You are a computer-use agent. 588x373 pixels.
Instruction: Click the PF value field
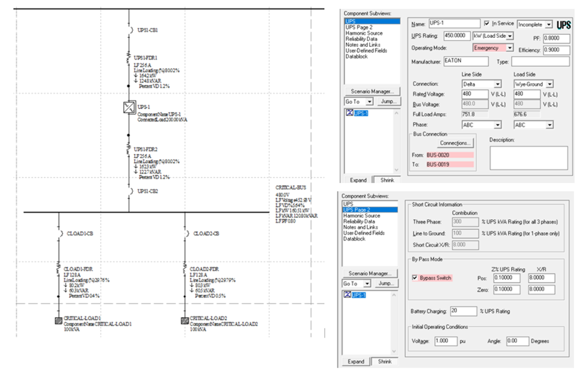[x=556, y=38]
